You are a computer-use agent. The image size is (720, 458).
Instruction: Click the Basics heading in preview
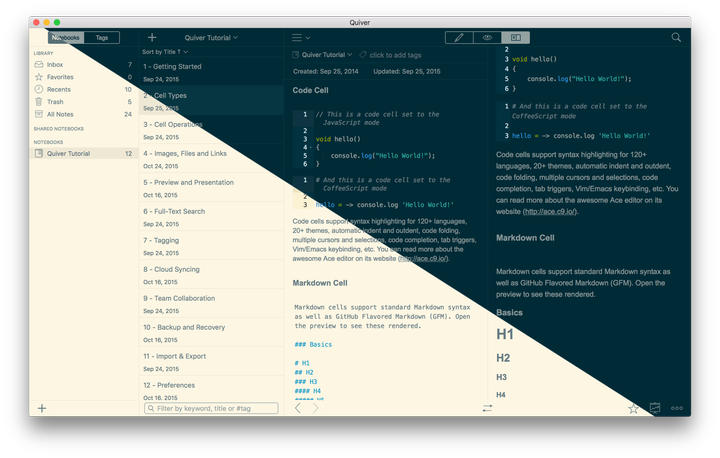pyautogui.click(x=509, y=313)
